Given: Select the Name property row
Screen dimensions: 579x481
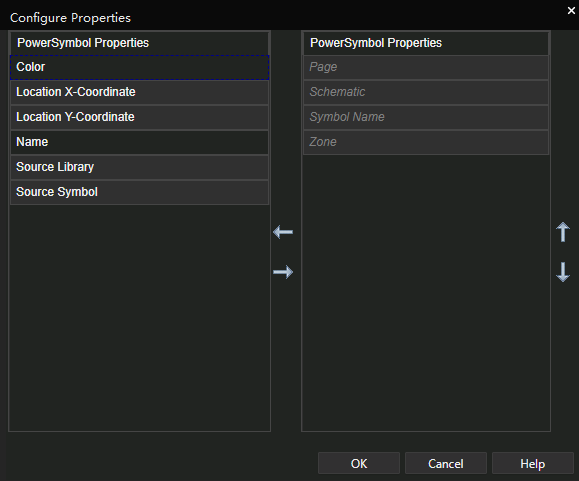Looking at the screenshot, I should (140, 142).
